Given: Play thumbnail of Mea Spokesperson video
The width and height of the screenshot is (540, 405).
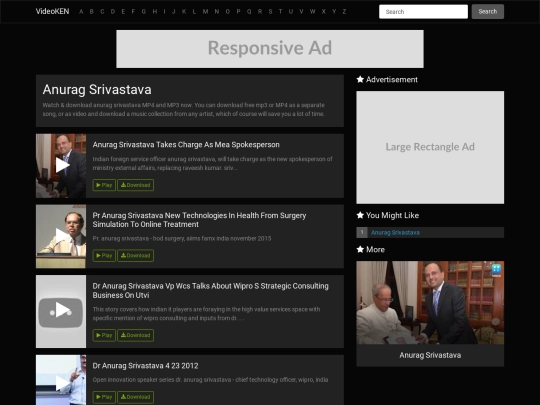Looking at the screenshot, I should tap(61, 166).
